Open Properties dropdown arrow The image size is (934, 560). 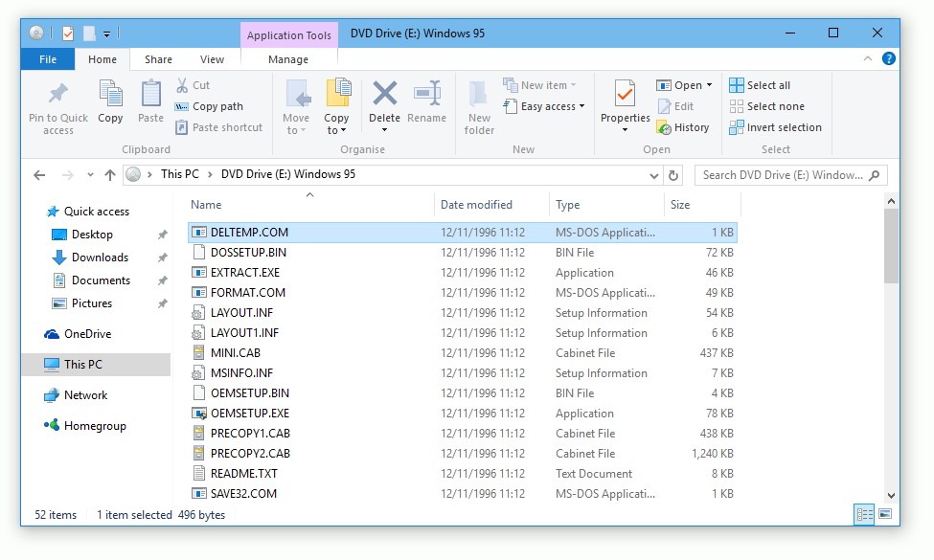coord(625,130)
